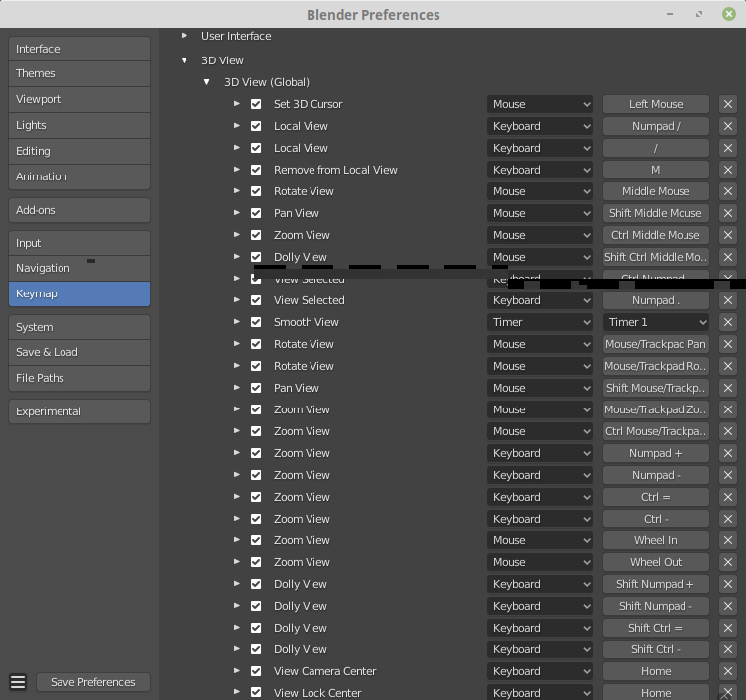Uncheck View Lock Center
The height and width of the screenshot is (700, 746).
coord(256,693)
